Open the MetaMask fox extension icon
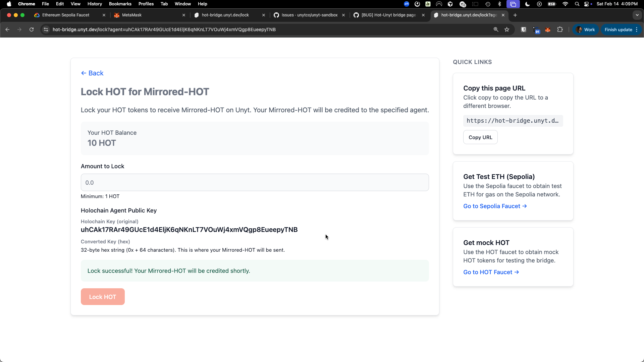The width and height of the screenshot is (644, 362). pos(548,29)
